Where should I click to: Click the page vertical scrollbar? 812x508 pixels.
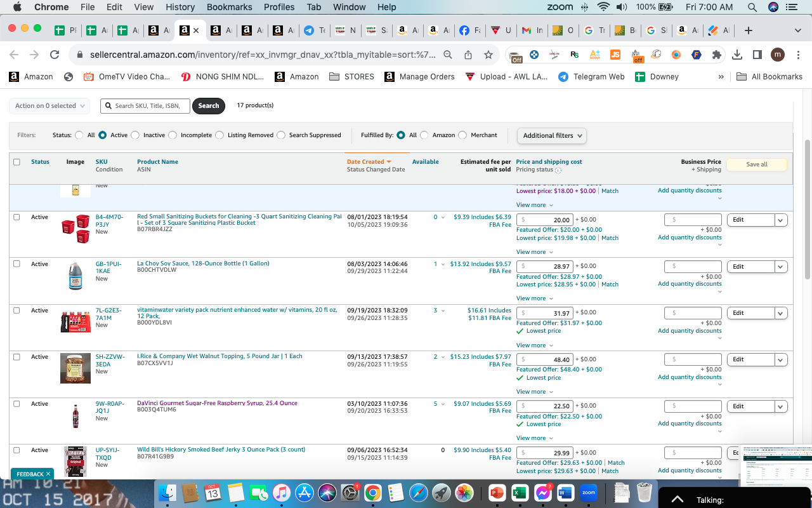click(808, 210)
